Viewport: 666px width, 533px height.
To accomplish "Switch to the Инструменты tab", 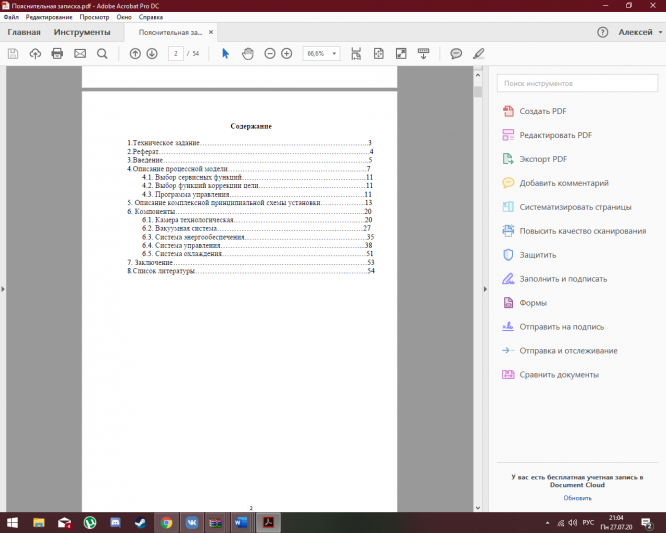I will click(x=82, y=32).
